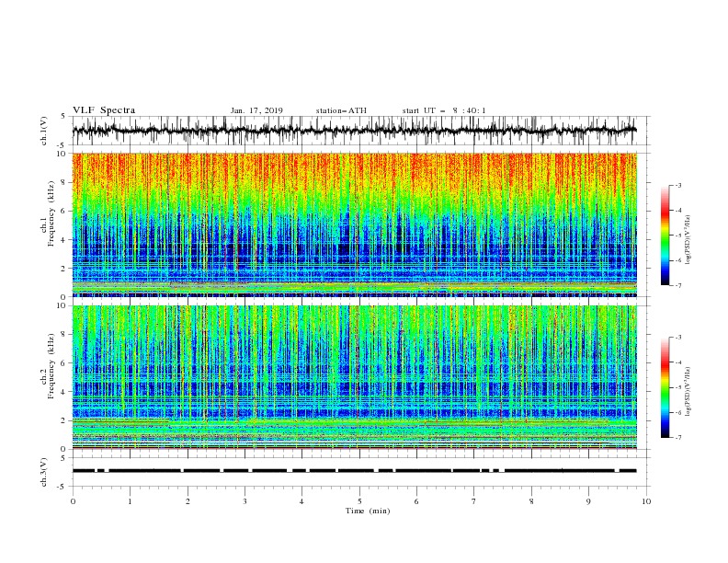Click the "VLF Spectra" plot title
This screenshot has height=563, width=728.
point(104,110)
